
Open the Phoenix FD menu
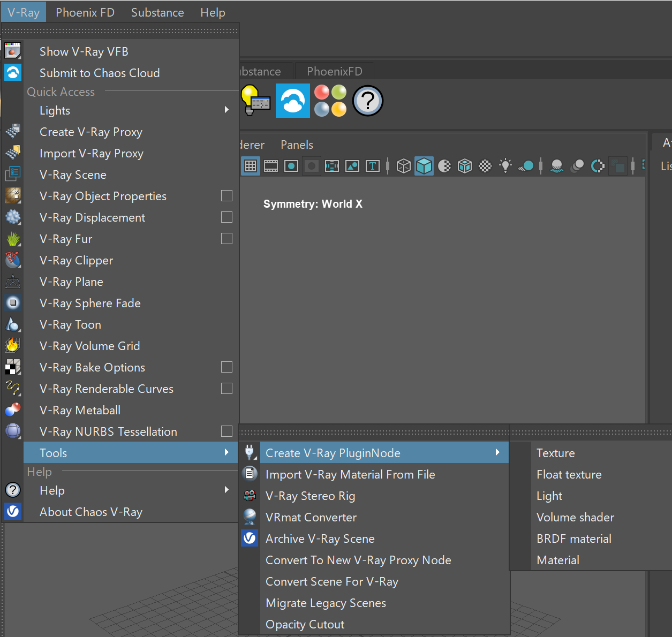coord(85,12)
